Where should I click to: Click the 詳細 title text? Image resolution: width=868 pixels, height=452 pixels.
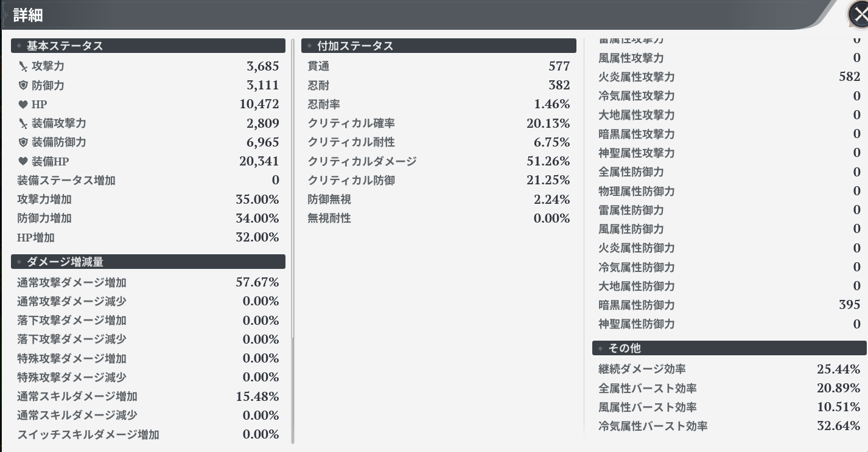tap(28, 15)
